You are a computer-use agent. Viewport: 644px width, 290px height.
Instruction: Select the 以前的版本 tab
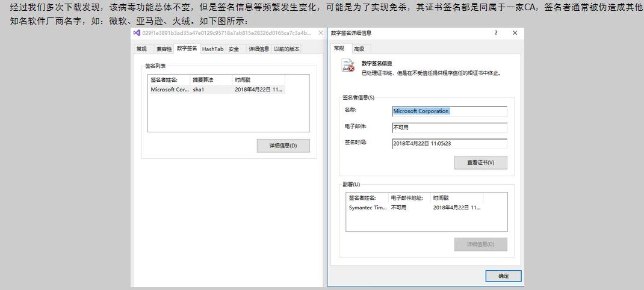click(286, 49)
